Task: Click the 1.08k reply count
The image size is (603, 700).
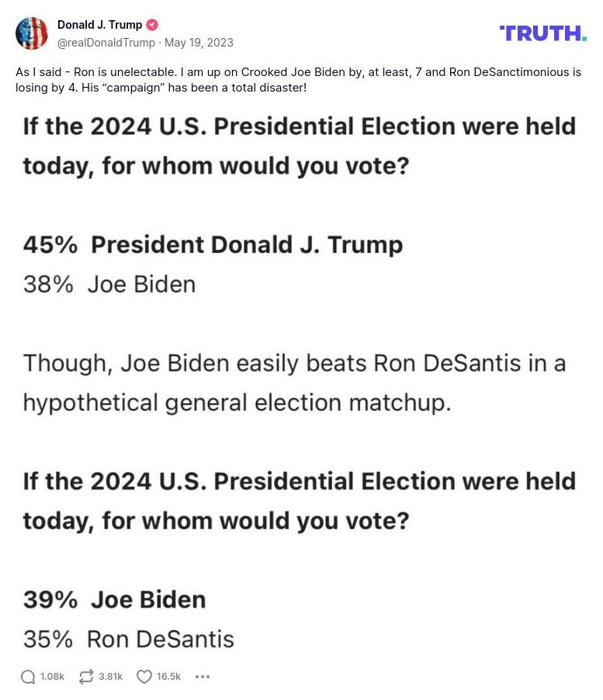Action: point(52,677)
